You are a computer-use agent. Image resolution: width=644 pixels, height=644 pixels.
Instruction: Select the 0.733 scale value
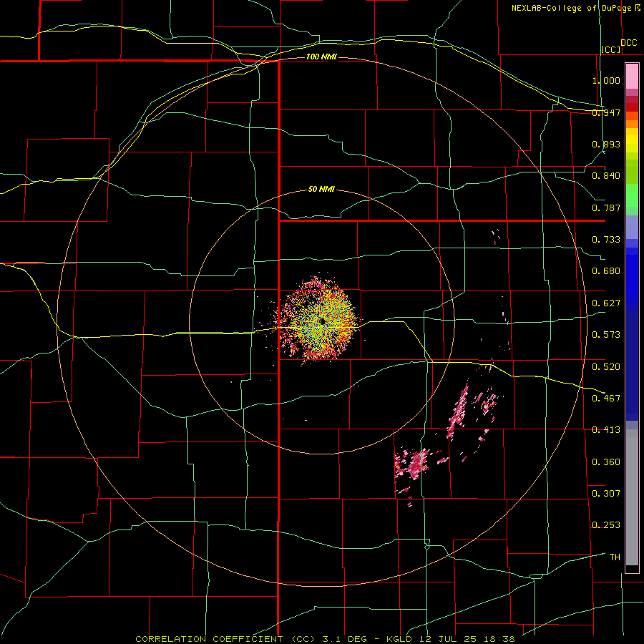[606, 240]
